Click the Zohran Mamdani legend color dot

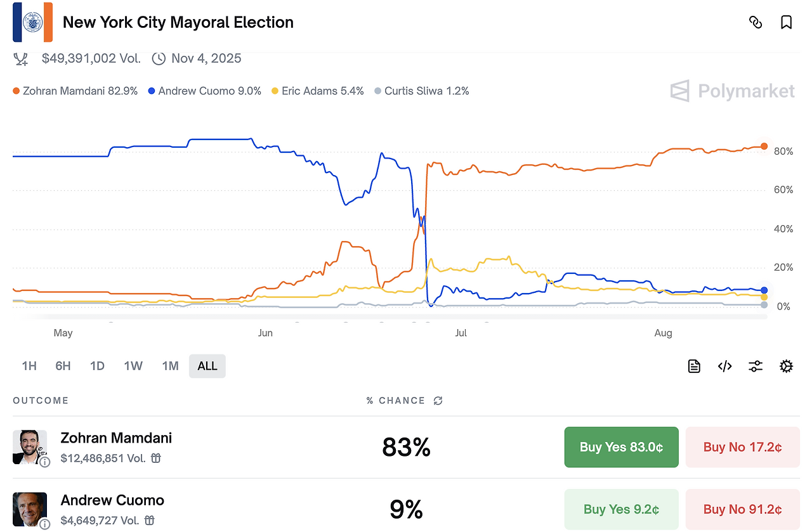point(16,91)
